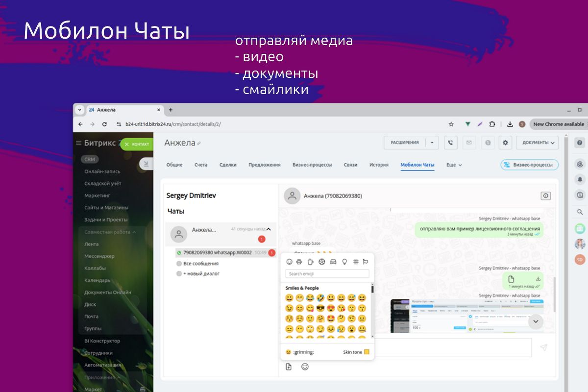Open CRM section in sidebar
This screenshot has height=392, width=588.
point(90,159)
